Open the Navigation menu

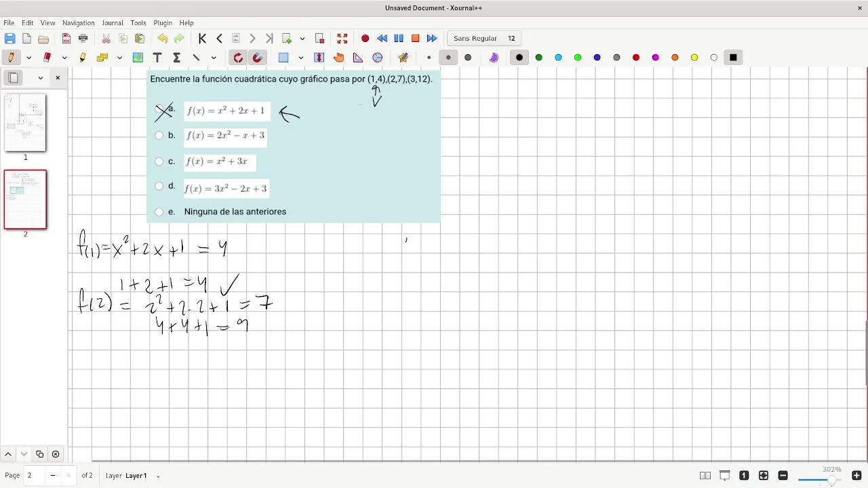(78, 22)
